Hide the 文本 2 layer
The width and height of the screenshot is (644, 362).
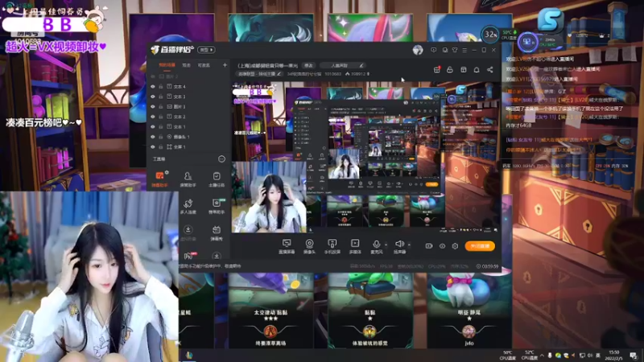(153, 117)
